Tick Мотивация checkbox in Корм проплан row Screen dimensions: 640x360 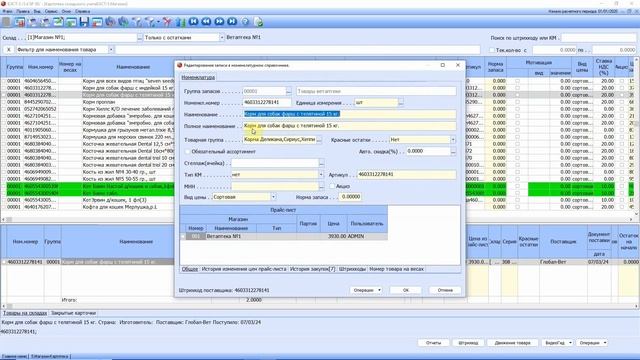[x=518, y=102]
